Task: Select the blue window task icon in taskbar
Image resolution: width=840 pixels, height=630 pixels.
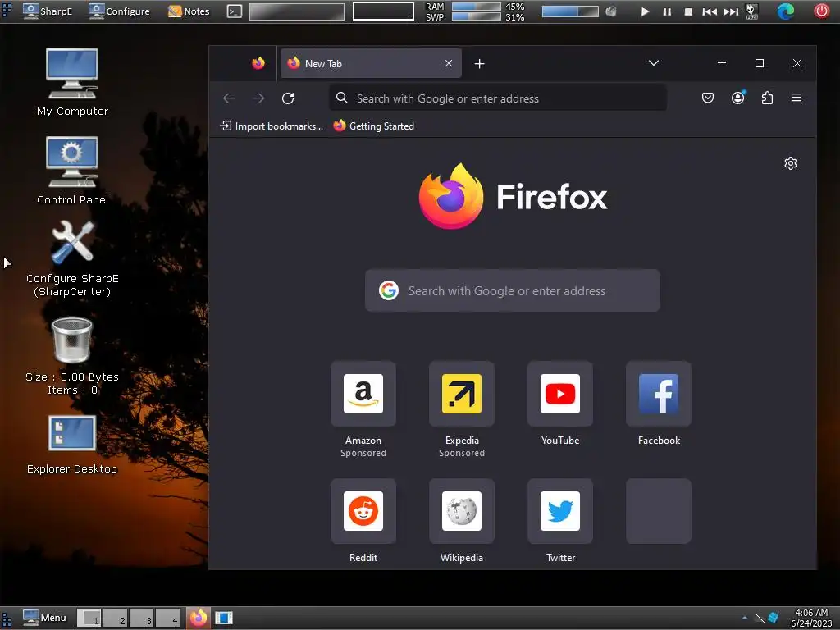Action: pos(224,618)
